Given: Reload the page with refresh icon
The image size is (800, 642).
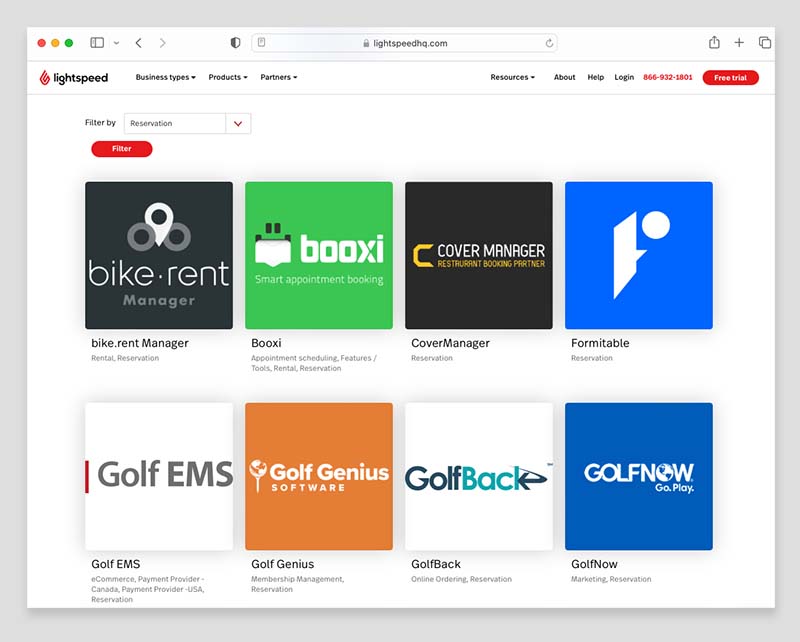Looking at the screenshot, I should tap(549, 43).
